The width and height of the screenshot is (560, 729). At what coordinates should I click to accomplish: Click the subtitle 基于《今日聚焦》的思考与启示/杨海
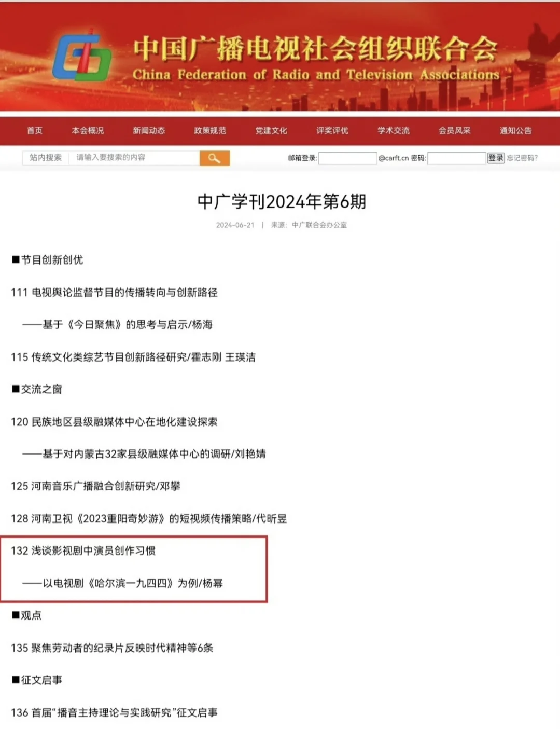pos(117,325)
